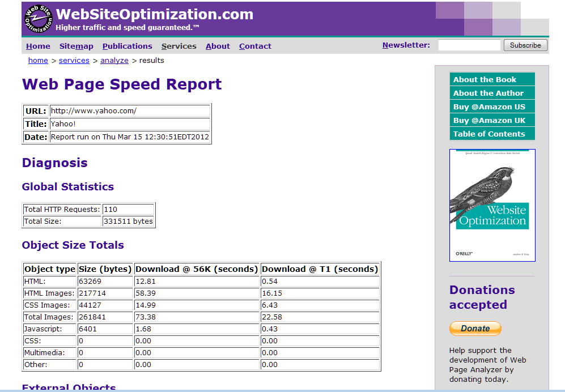Click CSS Images size cell 44127
The image size is (565, 392).
(x=105, y=305)
